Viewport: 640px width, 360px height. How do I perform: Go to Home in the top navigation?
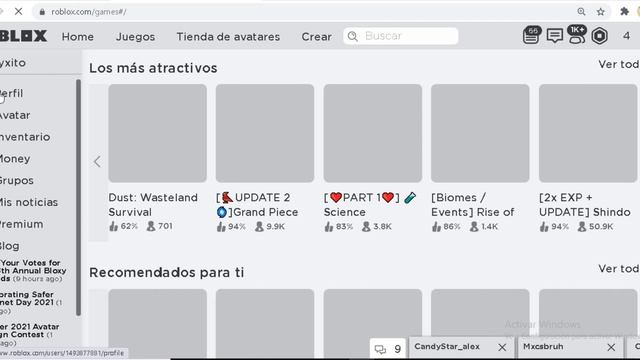pos(78,37)
